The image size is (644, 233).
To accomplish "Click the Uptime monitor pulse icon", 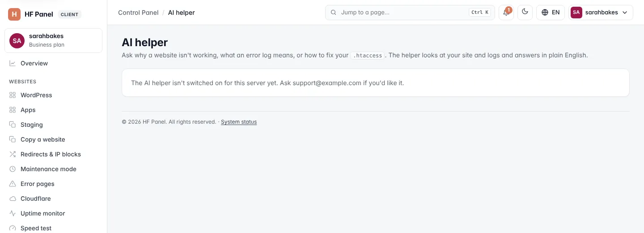I will 13,213.
